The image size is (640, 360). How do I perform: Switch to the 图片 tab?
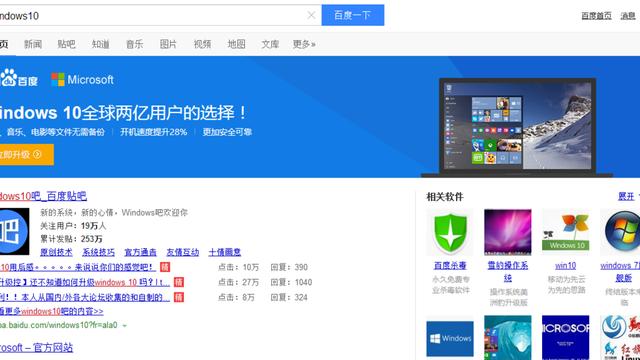(168, 44)
